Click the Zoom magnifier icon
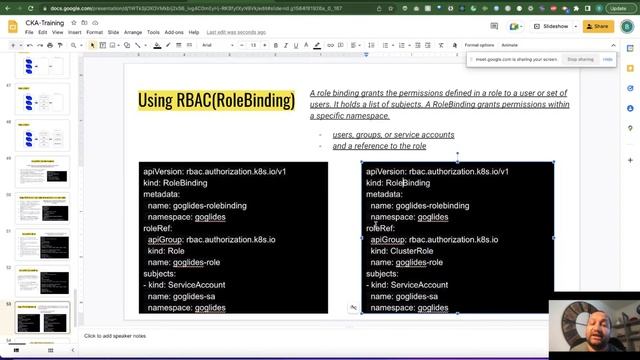 point(73,45)
